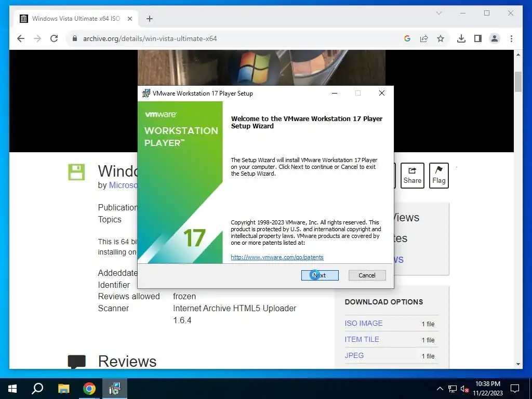Viewport: 532px width, 399px height.
Task: Download ISO IMAGE option
Action: (363, 323)
